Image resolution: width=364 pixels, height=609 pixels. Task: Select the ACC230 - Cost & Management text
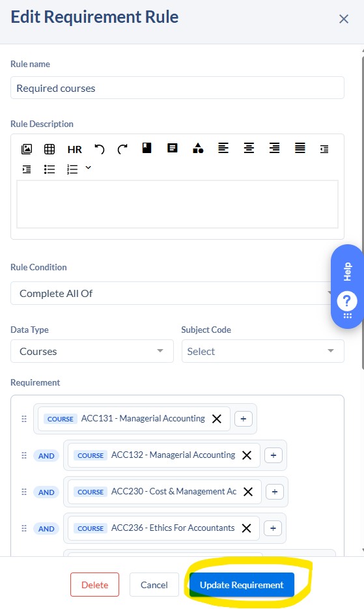pos(174,491)
